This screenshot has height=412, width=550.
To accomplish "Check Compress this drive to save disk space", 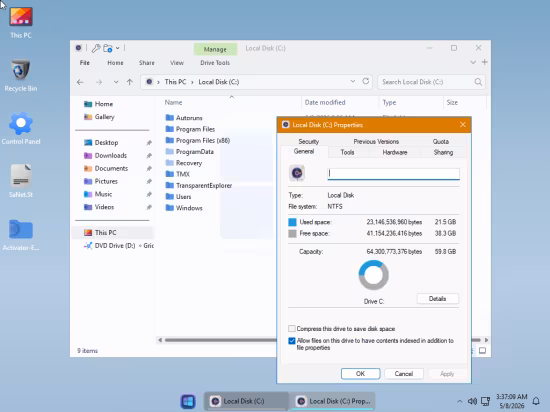I will tap(292, 329).
